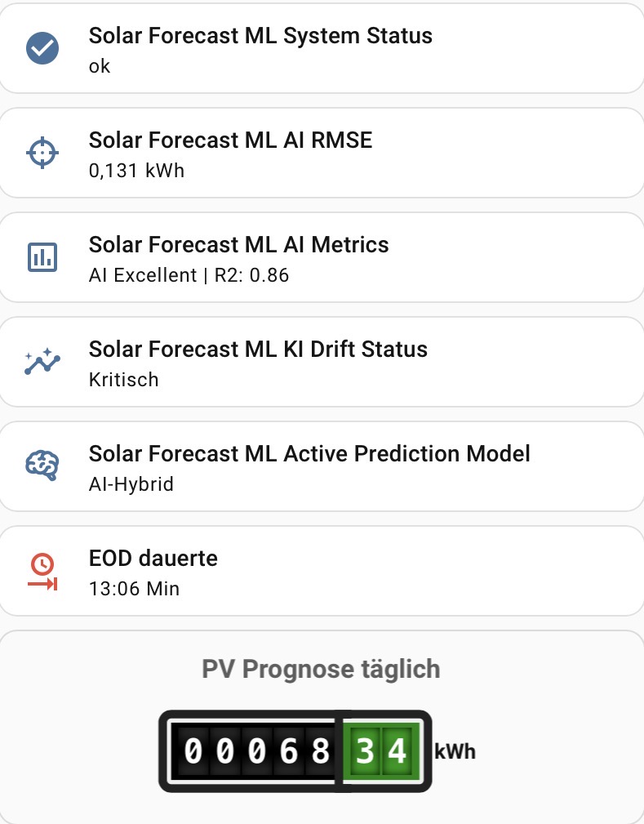Click the Kritisch drift state text
This screenshot has height=824, width=644.
[123, 380]
